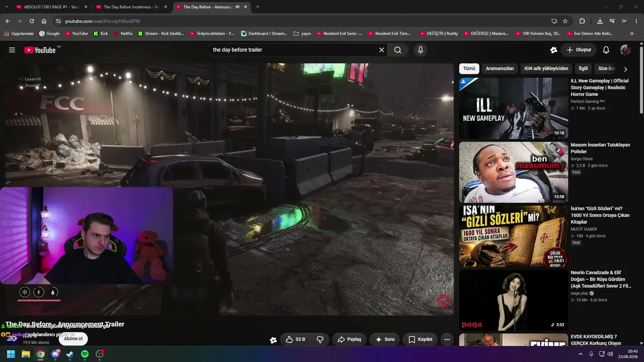Bookmark this page with the star
This screenshot has height=362, width=644.
click(x=565, y=21)
